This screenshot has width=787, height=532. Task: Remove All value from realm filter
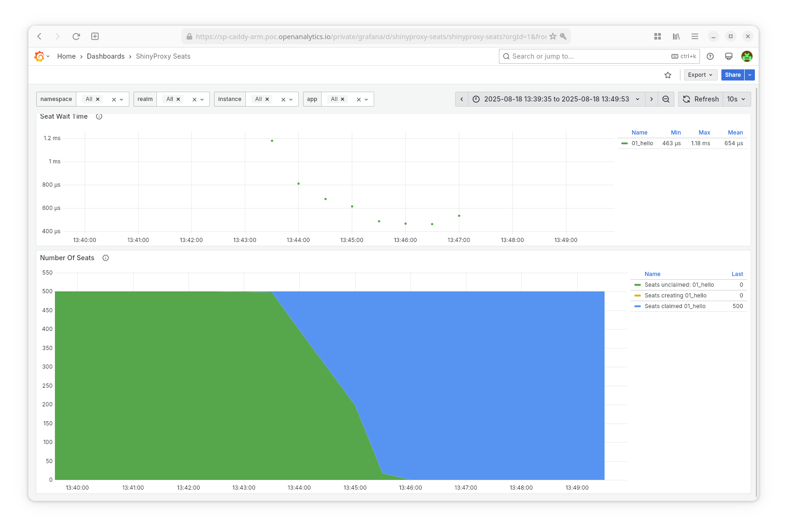coord(178,99)
